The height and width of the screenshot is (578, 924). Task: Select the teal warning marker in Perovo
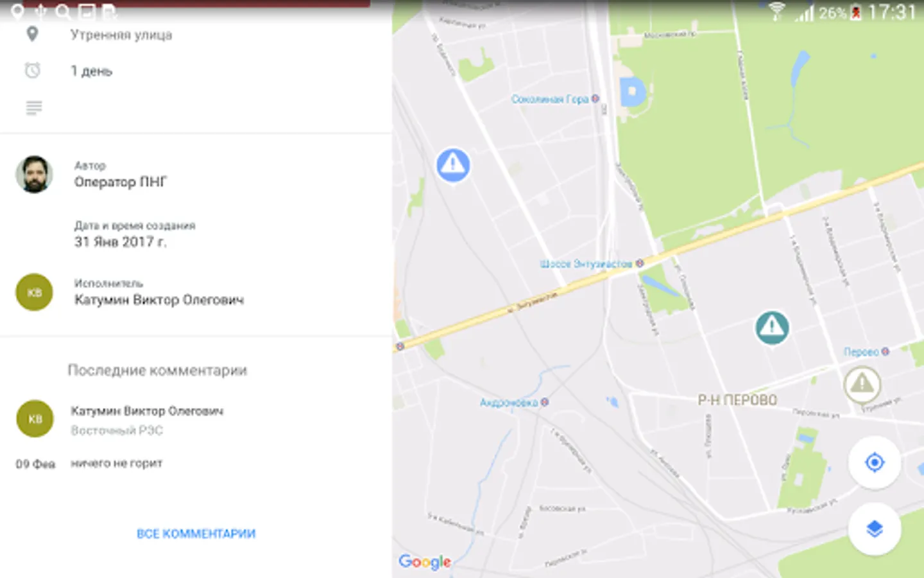[x=772, y=328]
